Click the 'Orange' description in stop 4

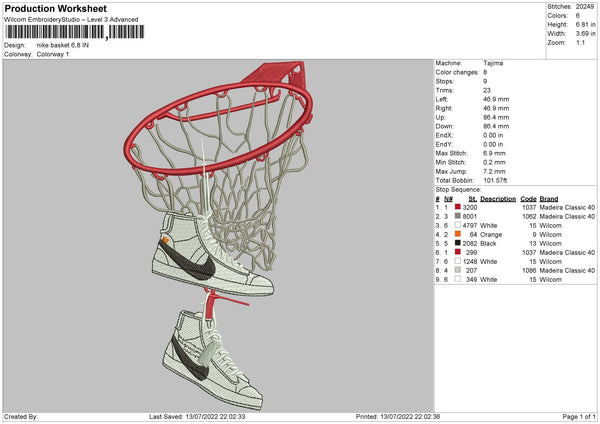tap(491, 235)
